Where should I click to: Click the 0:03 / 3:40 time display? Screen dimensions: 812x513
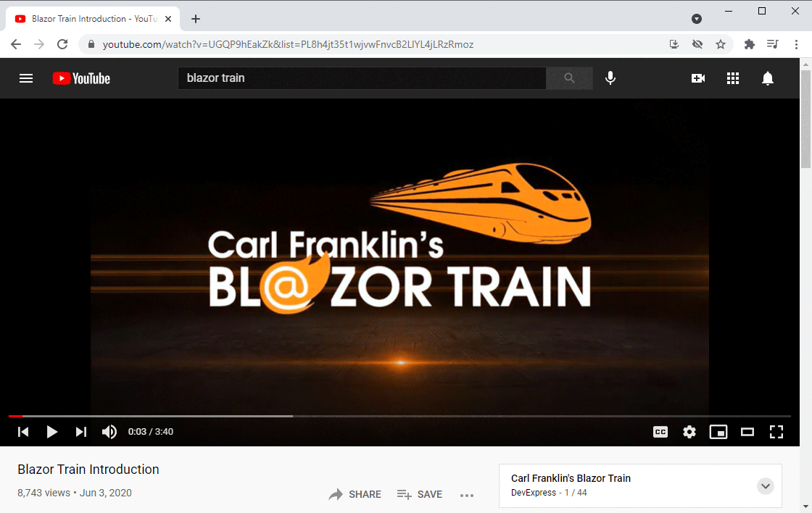[151, 432]
